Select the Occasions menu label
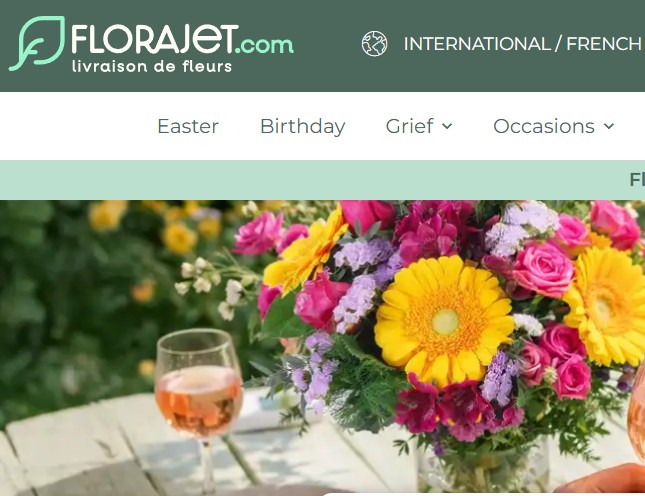 click(544, 126)
